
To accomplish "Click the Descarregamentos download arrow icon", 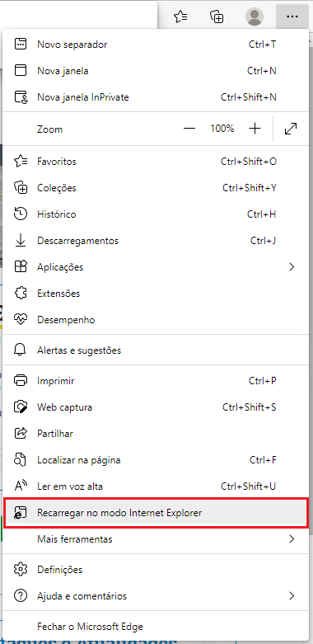I will coord(21,241).
